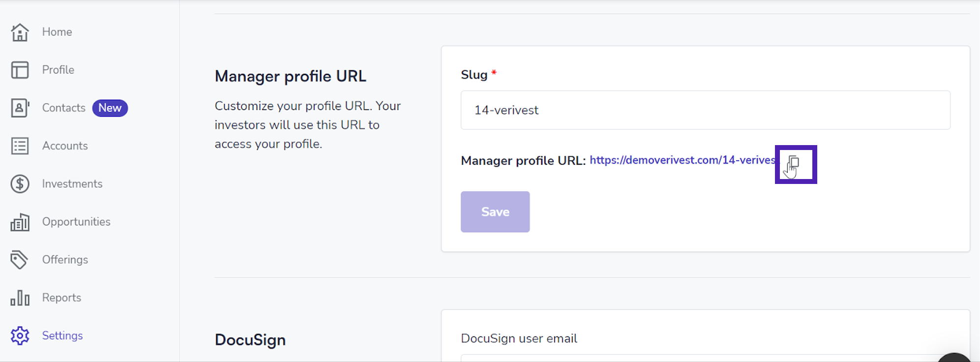Click the Save button

(x=495, y=212)
